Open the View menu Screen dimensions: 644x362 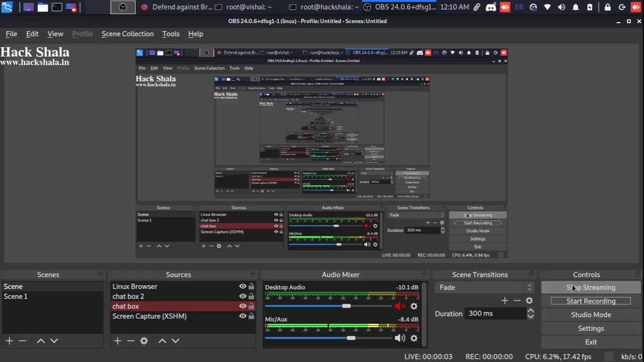click(x=55, y=34)
